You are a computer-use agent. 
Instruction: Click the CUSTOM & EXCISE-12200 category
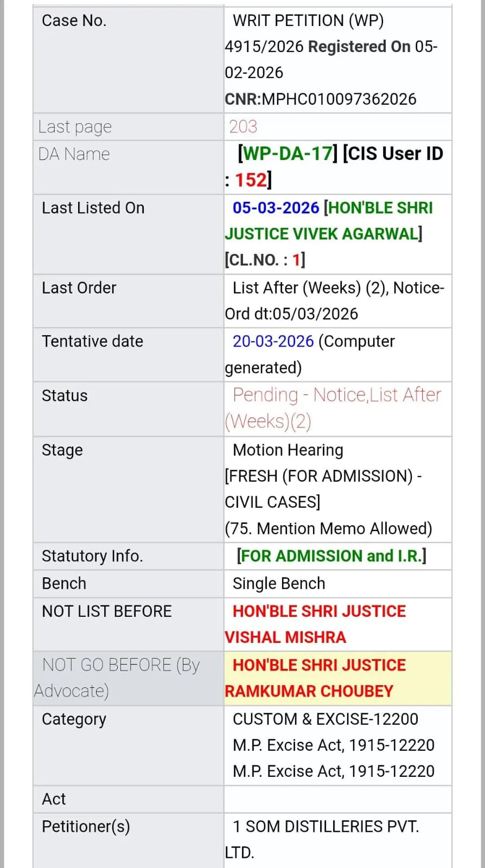pos(325,719)
